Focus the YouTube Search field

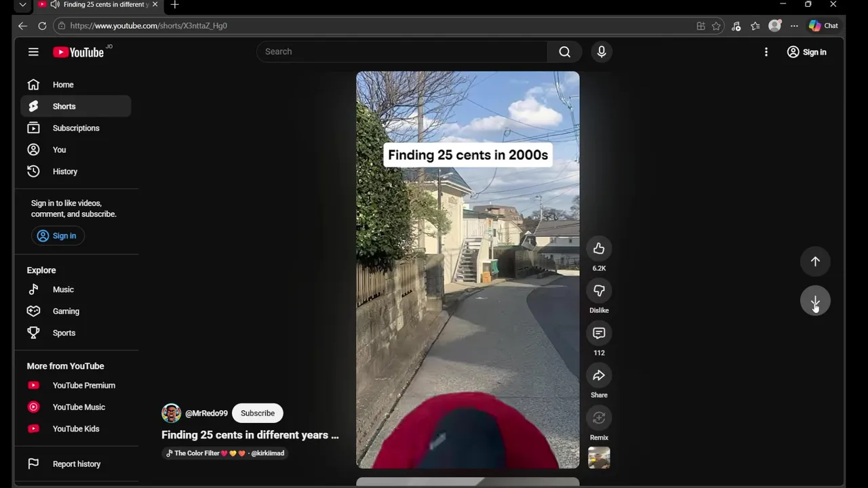tap(402, 52)
